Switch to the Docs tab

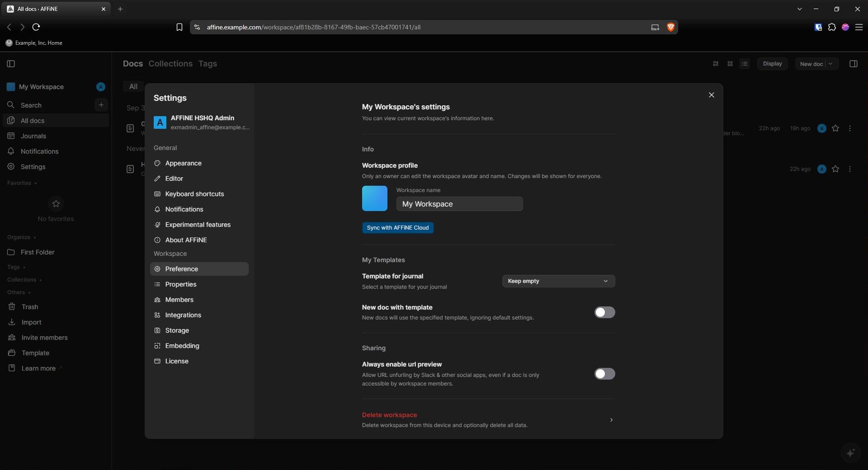[x=133, y=64]
